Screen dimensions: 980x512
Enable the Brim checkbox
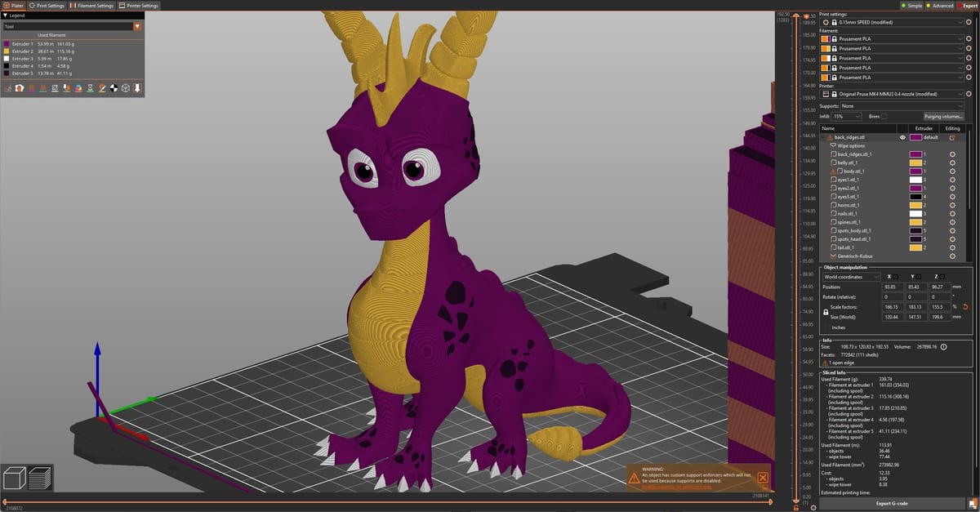884,116
